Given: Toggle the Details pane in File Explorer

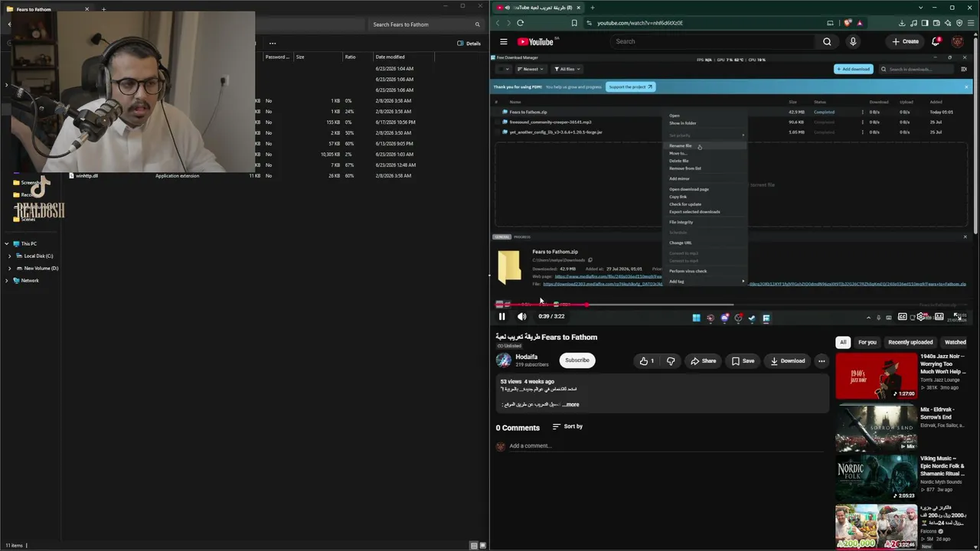Looking at the screenshot, I should pos(469,44).
